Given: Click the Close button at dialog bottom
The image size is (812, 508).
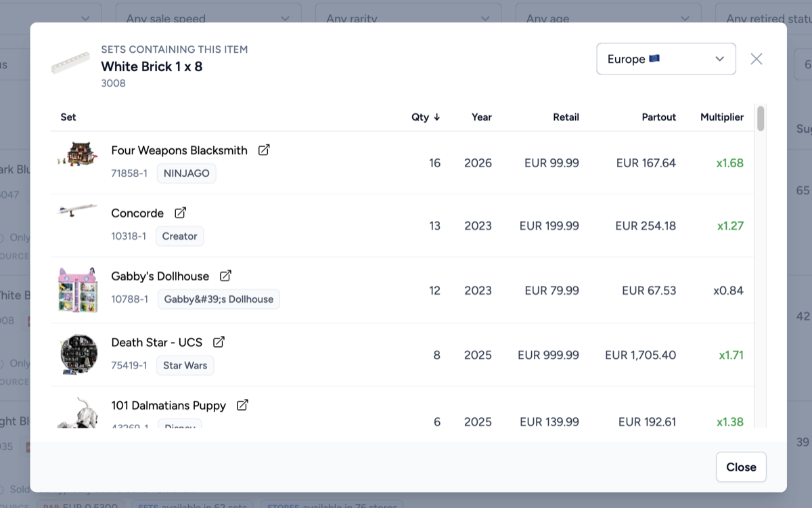Looking at the screenshot, I should pyautogui.click(x=741, y=467).
